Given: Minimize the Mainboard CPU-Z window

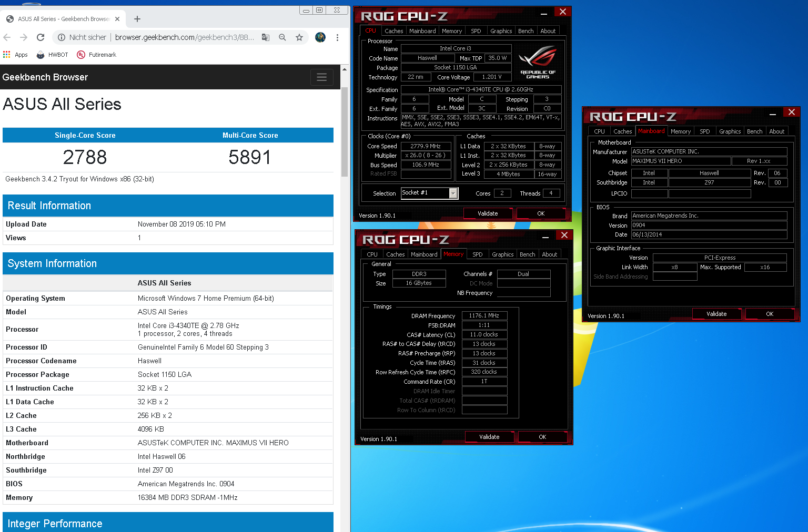Looking at the screenshot, I should point(773,114).
